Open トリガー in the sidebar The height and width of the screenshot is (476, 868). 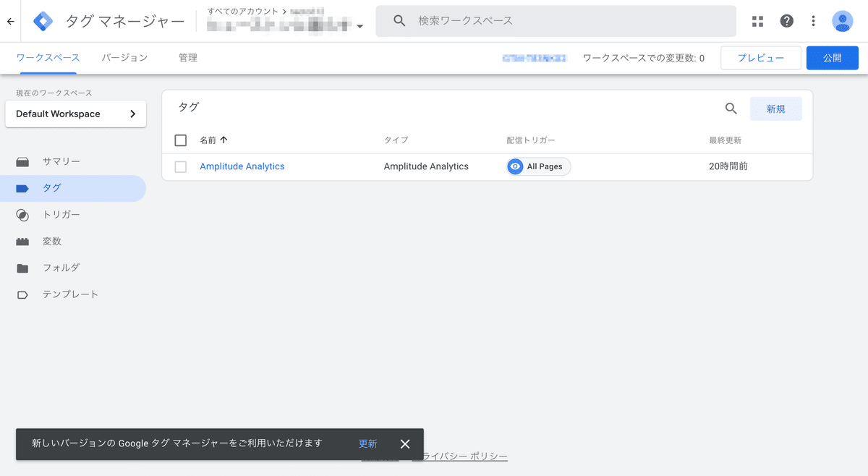pyautogui.click(x=72, y=215)
